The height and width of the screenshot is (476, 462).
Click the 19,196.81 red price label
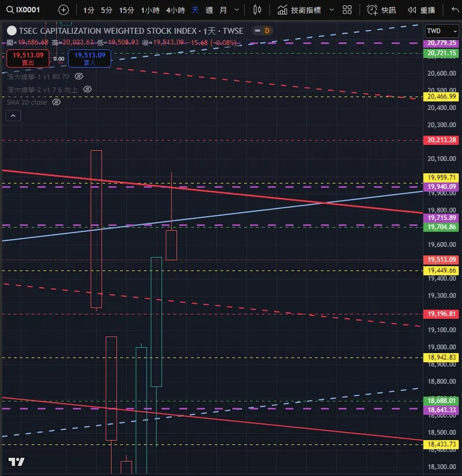[441, 314]
